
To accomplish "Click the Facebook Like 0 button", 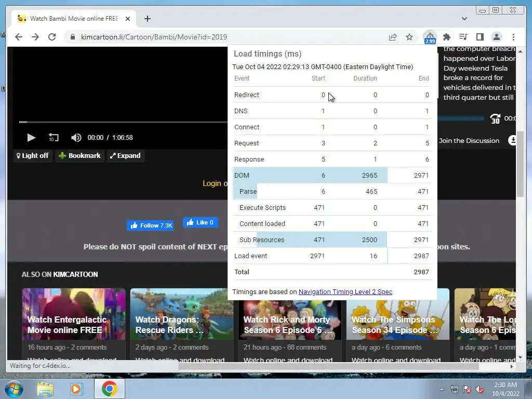I will click(x=200, y=222).
